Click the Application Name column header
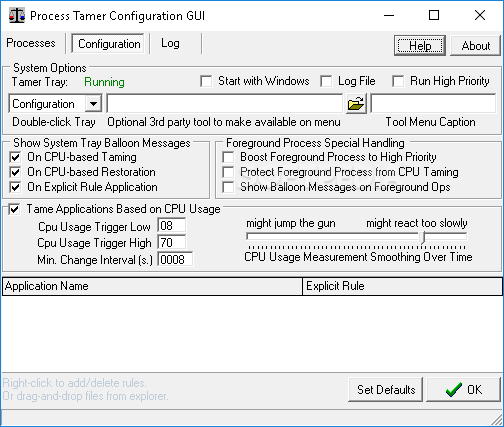The image size is (504, 427). tap(152, 286)
